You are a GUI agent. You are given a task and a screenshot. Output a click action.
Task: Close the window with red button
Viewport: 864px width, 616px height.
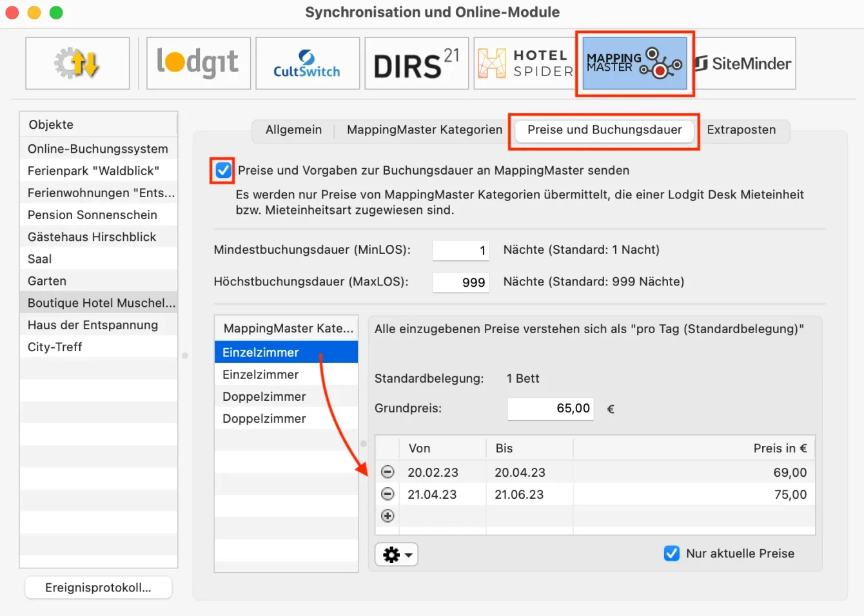[x=12, y=12]
